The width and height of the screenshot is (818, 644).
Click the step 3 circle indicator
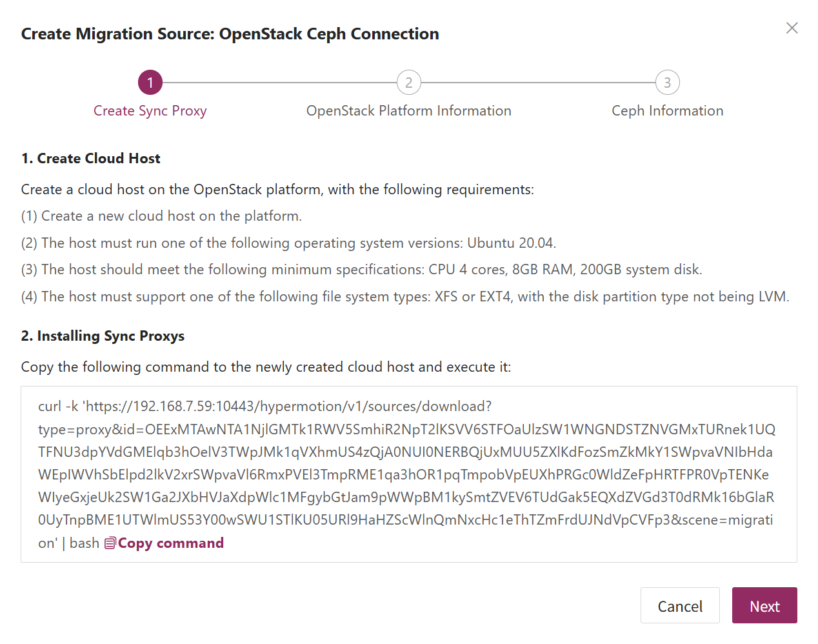[668, 83]
